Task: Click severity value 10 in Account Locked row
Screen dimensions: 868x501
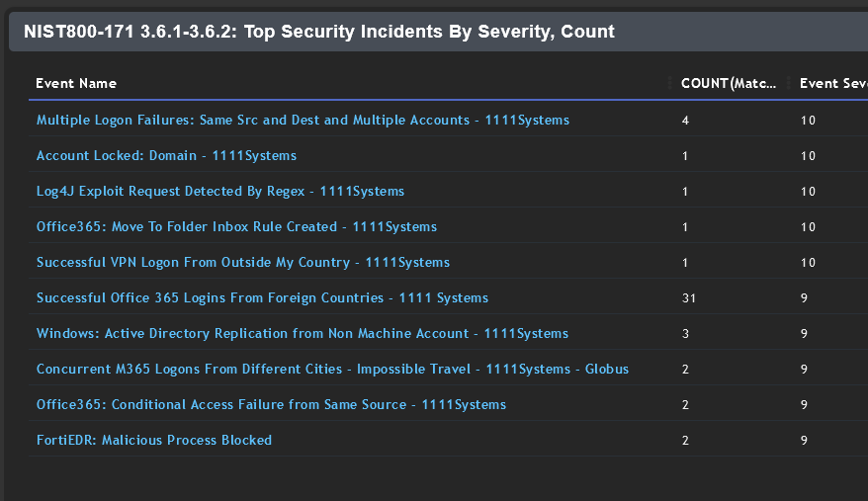Action: pyautogui.click(x=808, y=156)
